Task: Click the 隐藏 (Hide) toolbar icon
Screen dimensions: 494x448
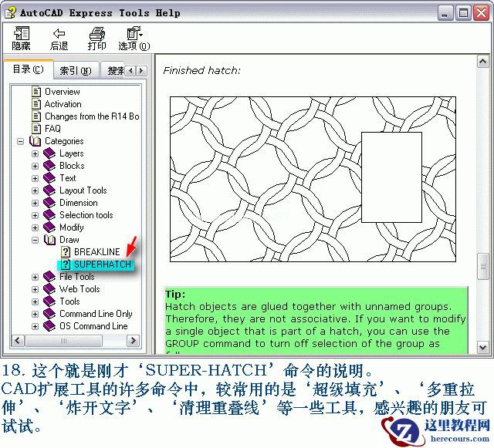Action: pyautogui.click(x=22, y=33)
